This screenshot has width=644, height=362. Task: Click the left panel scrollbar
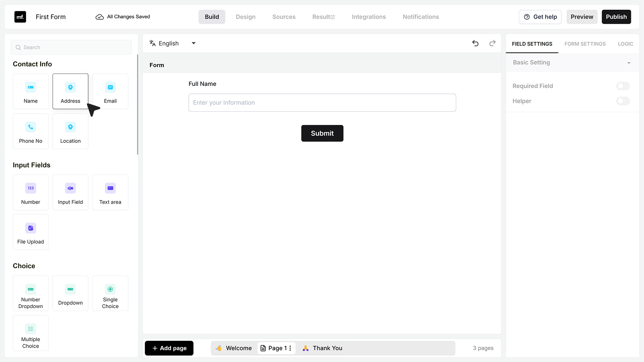coord(138,105)
